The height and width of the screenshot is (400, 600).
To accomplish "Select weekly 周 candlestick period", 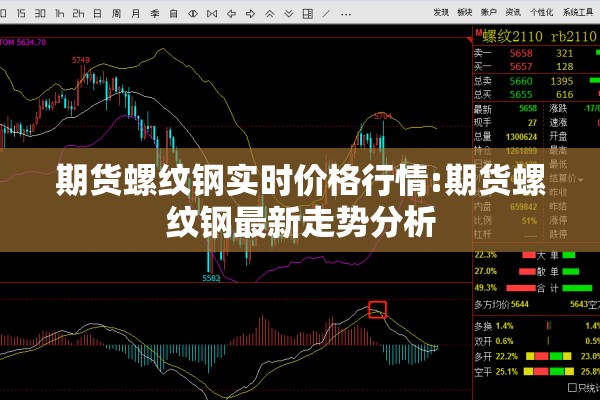I will (116, 14).
